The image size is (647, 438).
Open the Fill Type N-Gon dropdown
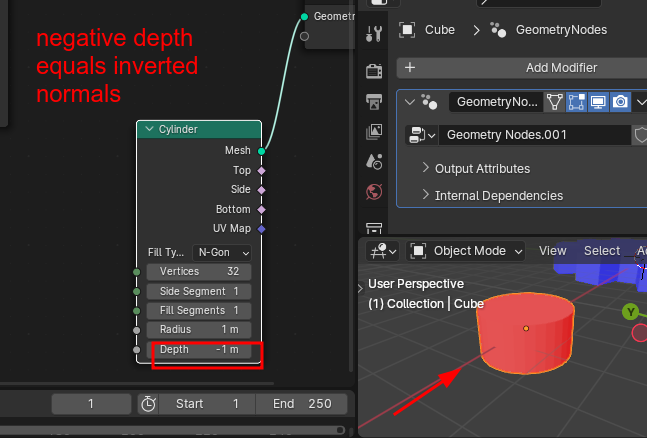point(222,253)
